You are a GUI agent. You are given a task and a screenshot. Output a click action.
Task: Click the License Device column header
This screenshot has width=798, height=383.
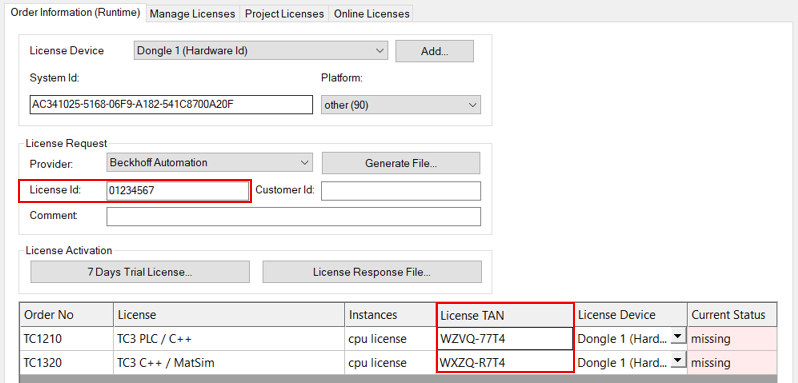pyautogui.click(x=631, y=315)
